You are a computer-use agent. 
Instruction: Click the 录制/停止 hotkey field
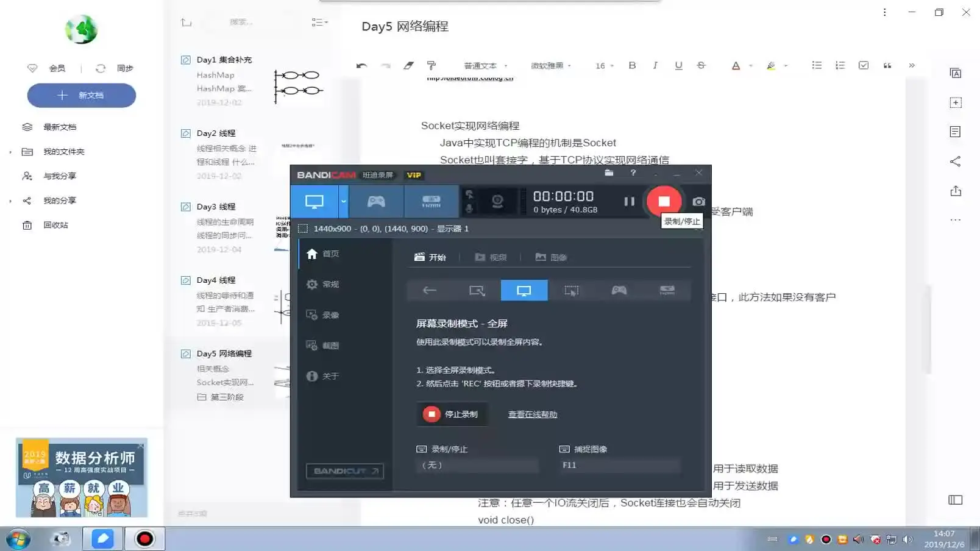coord(478,465)
